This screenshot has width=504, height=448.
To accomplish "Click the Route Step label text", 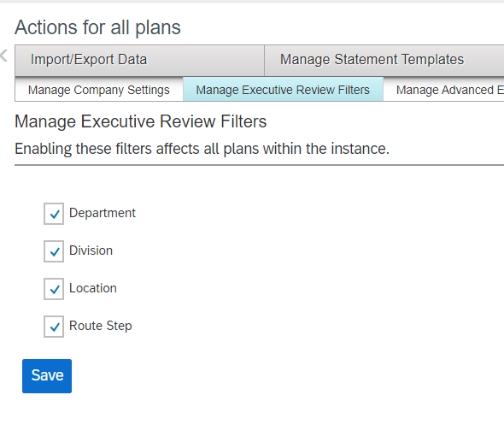I will pyautogui.click(x=100, y=326).
